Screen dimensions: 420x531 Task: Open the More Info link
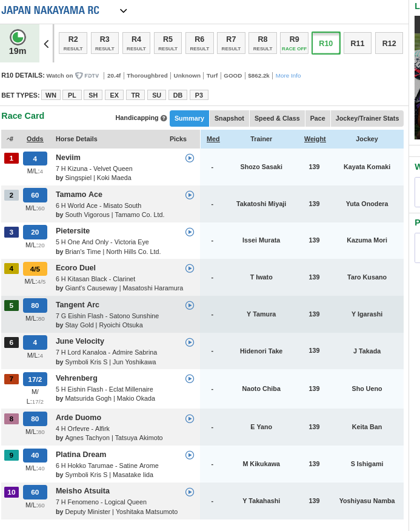[x=288, y=76]
